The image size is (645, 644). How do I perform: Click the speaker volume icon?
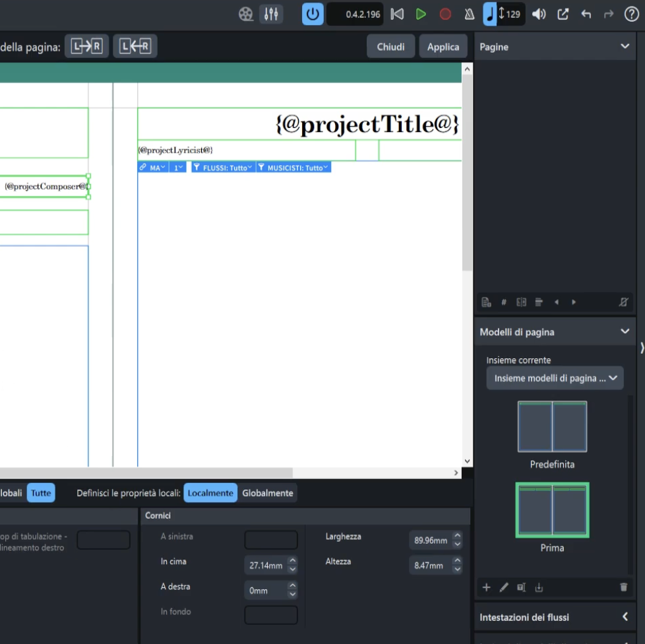[x=539, y=14]
